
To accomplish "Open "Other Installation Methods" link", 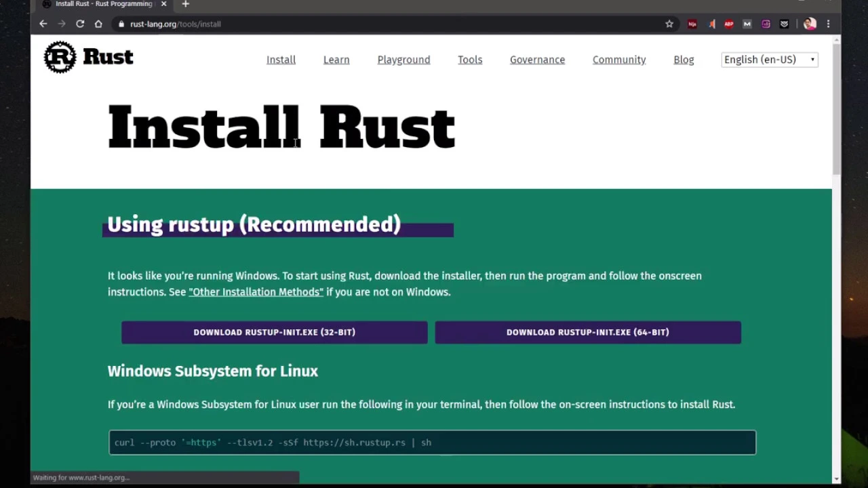I will click(256, 292).
